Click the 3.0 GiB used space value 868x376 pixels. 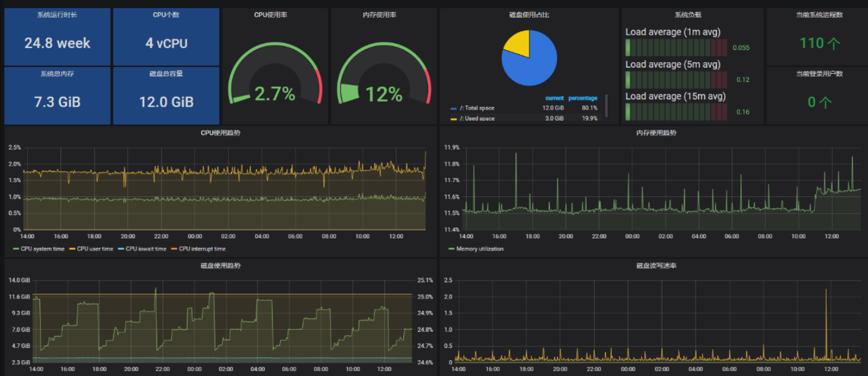point(554,118)
